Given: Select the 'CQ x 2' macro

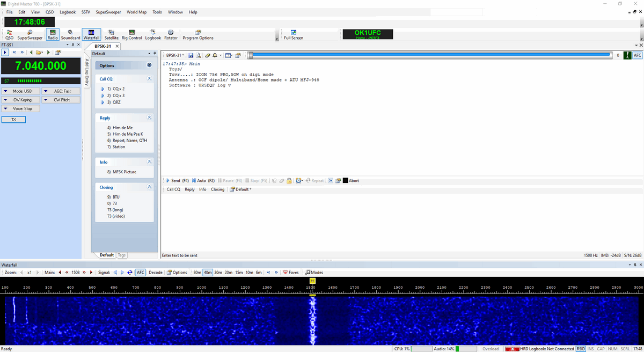Looking at the screenshot, I should point(118,89).
